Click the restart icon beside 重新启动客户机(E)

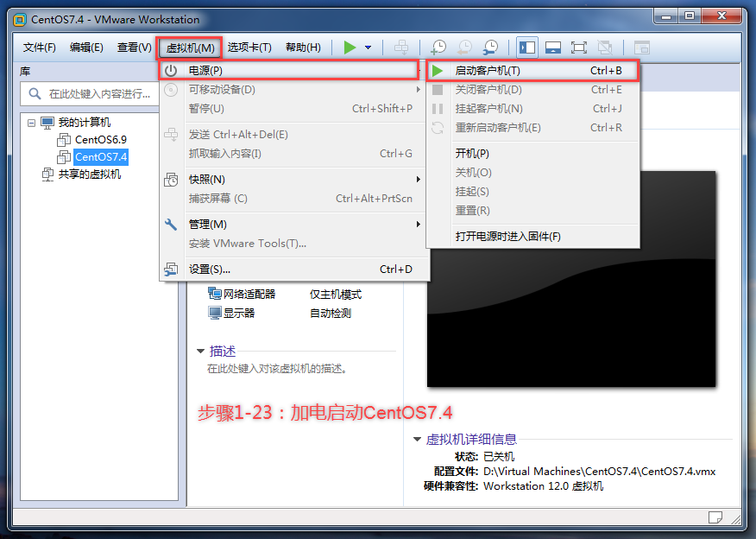point(438,128)
